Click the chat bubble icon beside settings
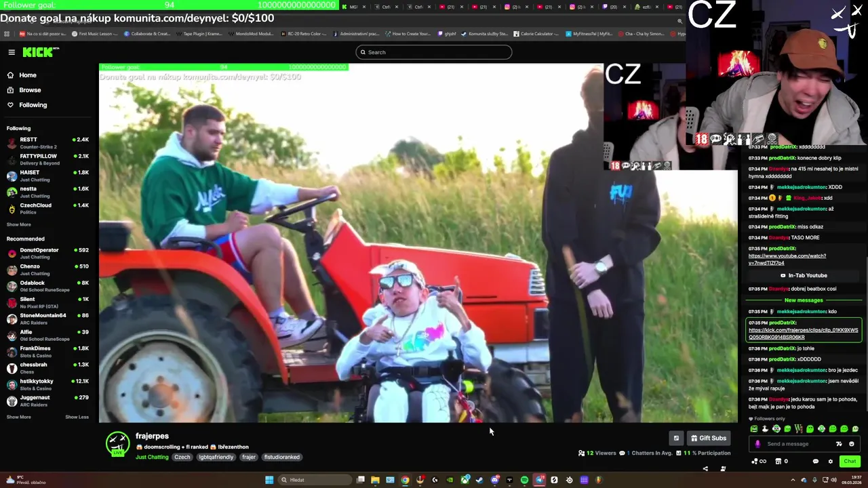 click(816, 462)
